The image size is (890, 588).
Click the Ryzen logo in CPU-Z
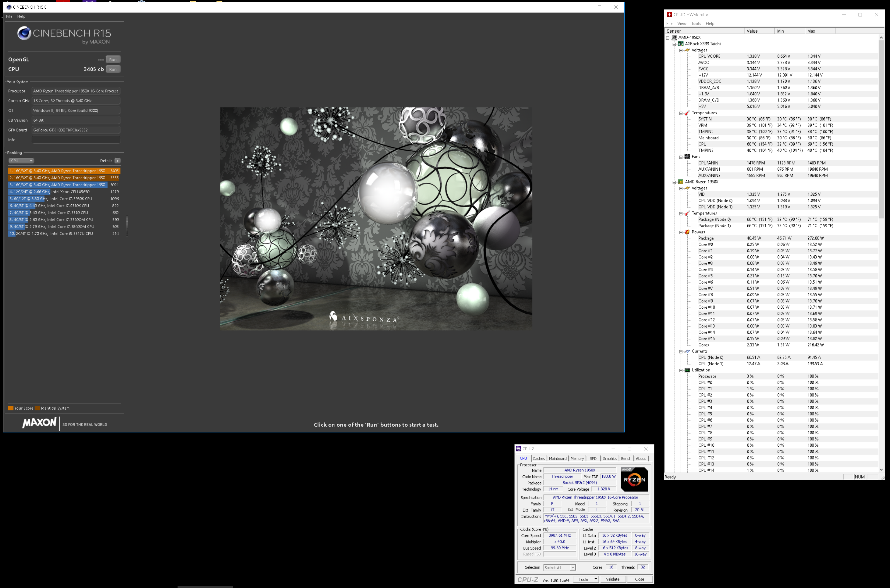[634, 479]
